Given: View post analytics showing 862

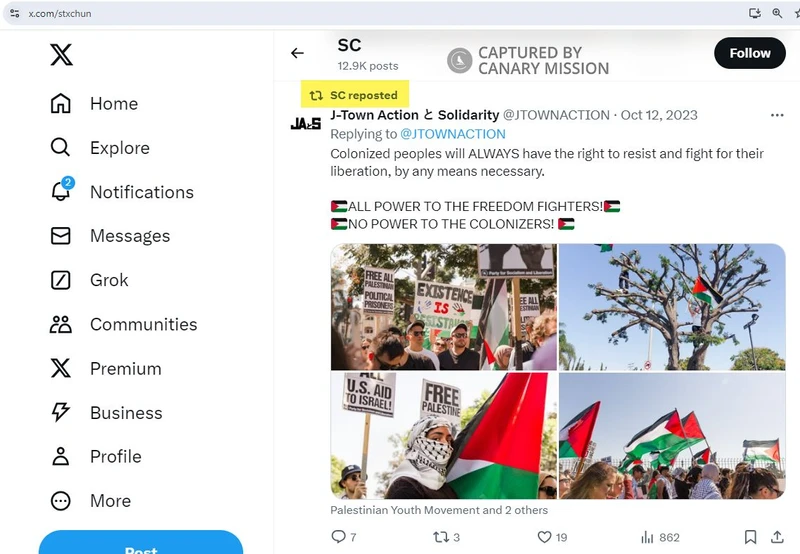Looking at the screenshot, I should (x=660, y=537).
